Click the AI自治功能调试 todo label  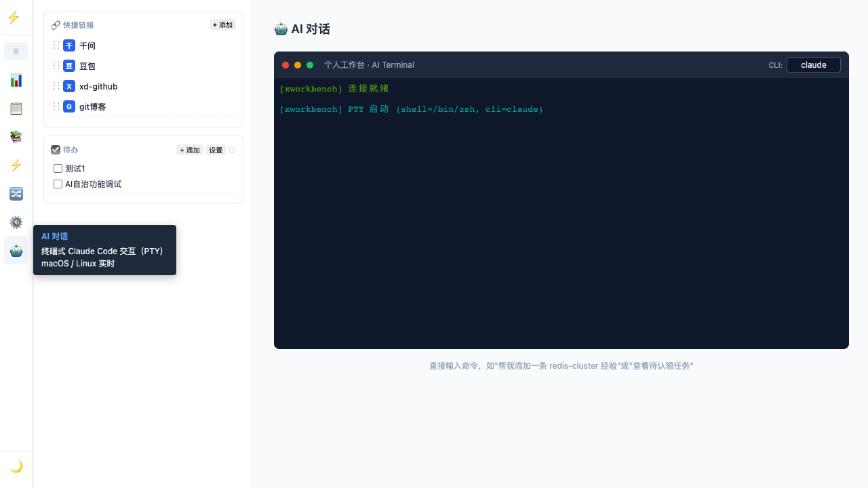pos(94,184)
